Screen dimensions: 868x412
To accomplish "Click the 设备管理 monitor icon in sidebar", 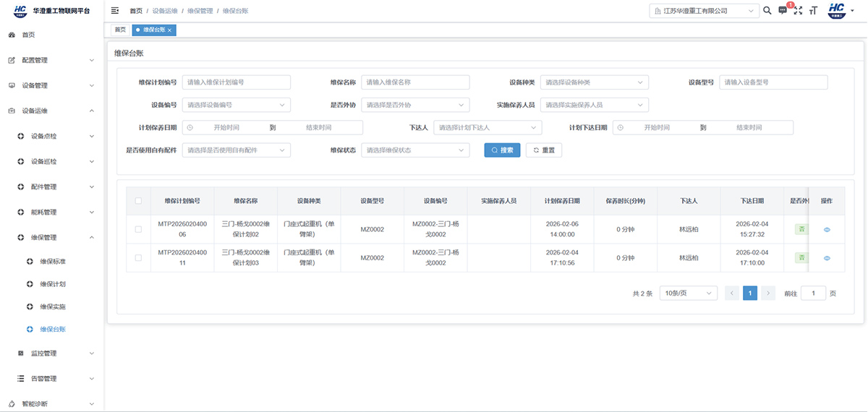I will click(x=12, y=85).
